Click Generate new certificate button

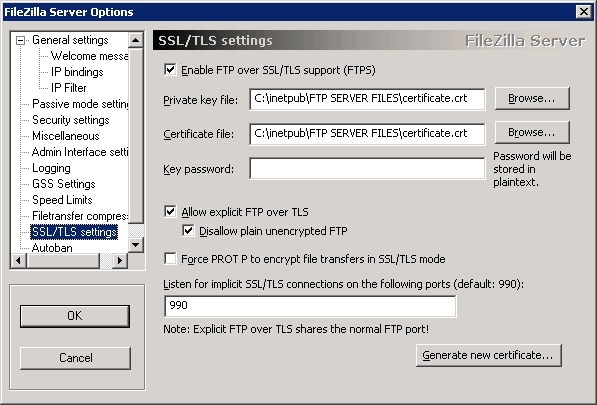tap(489, 356)
